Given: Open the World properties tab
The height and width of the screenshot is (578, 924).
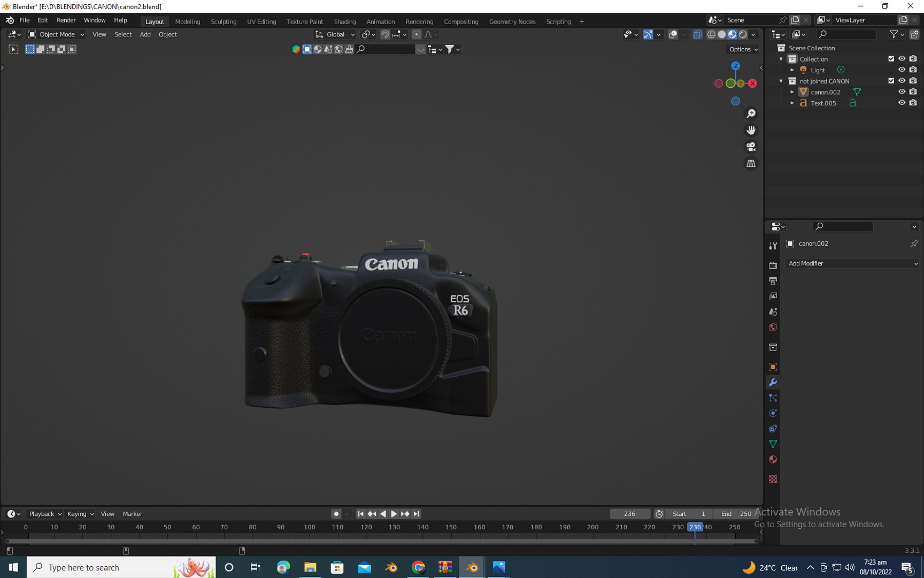Looking at the screenshot, I should point(773,327).
